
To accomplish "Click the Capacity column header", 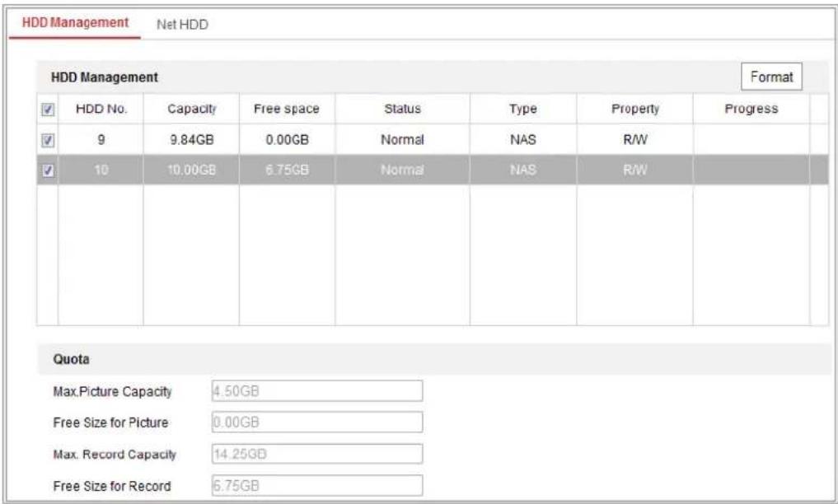I will click(x=191, y=109).
